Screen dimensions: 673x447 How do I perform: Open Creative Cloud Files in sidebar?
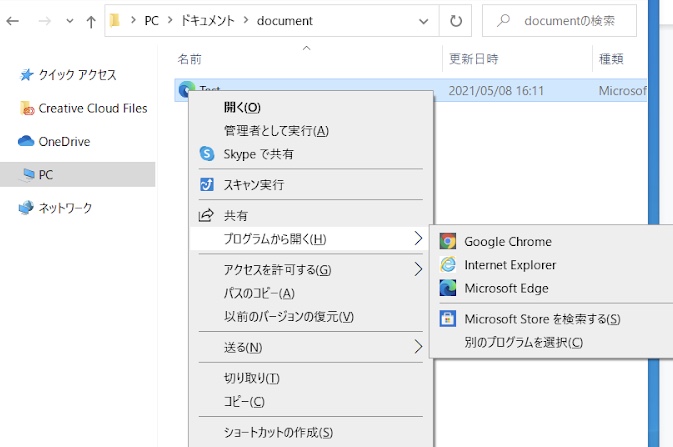pos(92,108)
